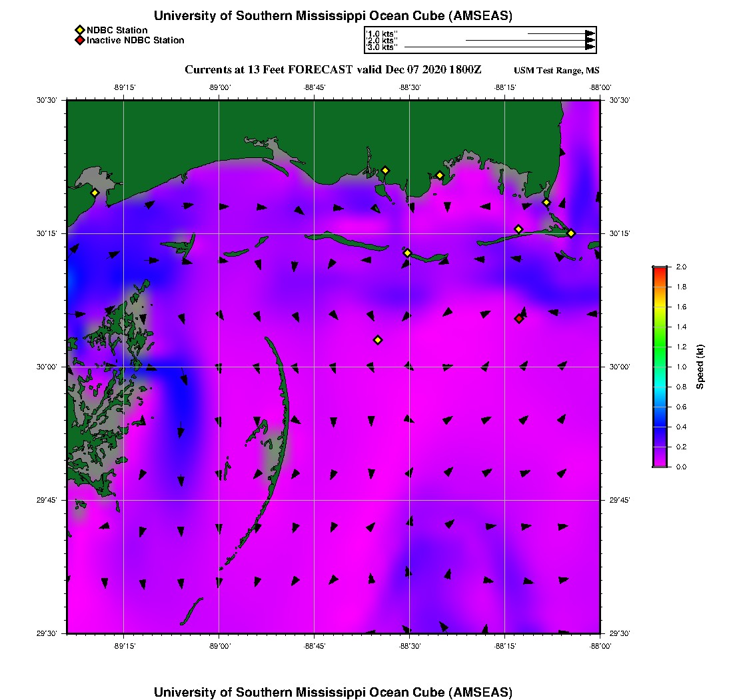Click the USM Test Range, MS label
Viewport: 733px width, 700px height.
coord(556,71)
